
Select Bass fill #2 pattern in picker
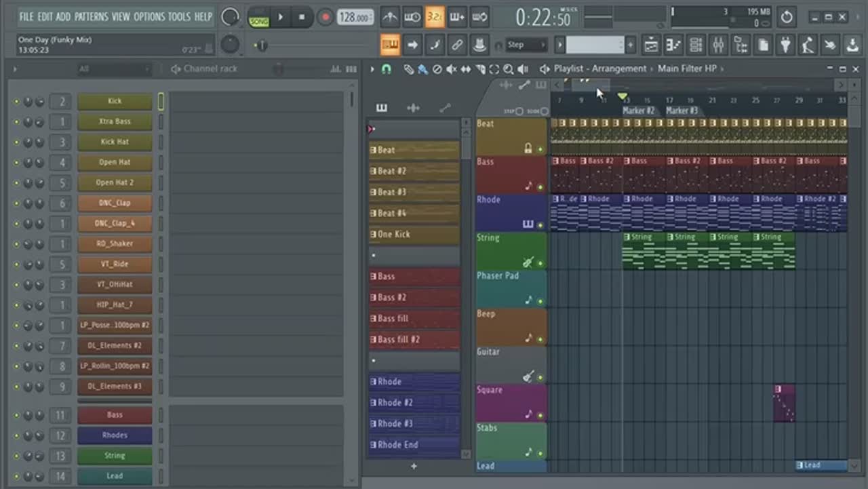[x=414, y=340]
